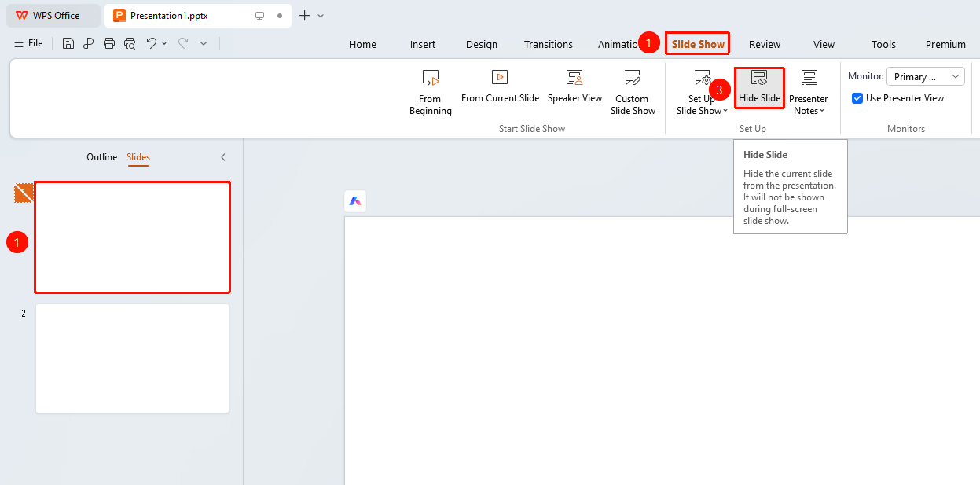The height and width of the screenshot is (485, 980).
Task: Expand the new tab dropdown arrow
Action: (321, 16)
